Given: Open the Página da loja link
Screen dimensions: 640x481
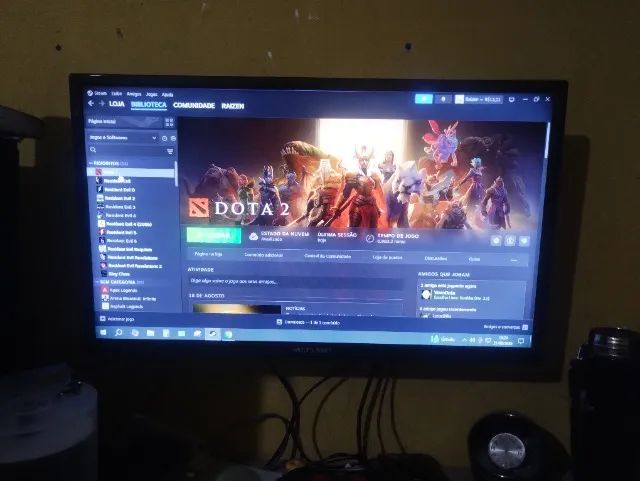Looking at the screenshot, I should (208, 254).
